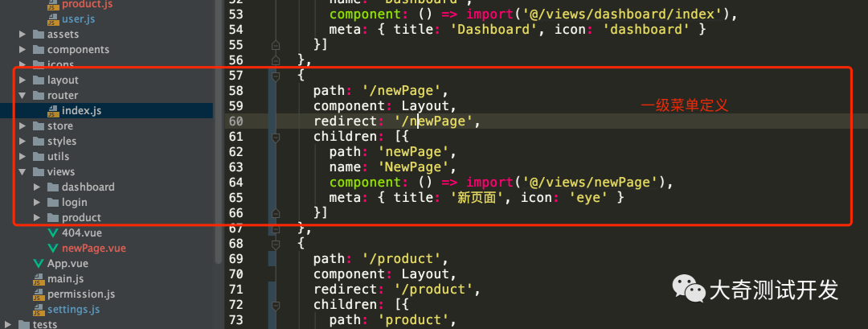Select user.js in project tree
868x329 pixels.
[x=78, y=19]
